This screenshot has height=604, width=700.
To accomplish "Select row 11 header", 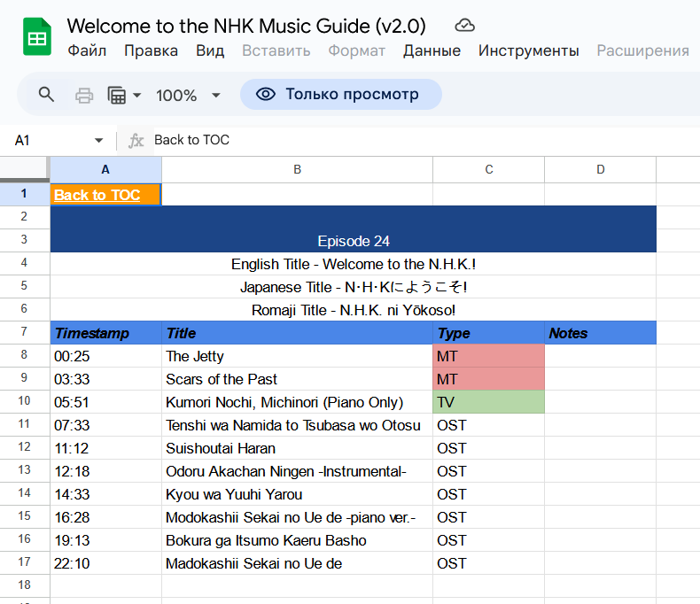I will (24, 425).
